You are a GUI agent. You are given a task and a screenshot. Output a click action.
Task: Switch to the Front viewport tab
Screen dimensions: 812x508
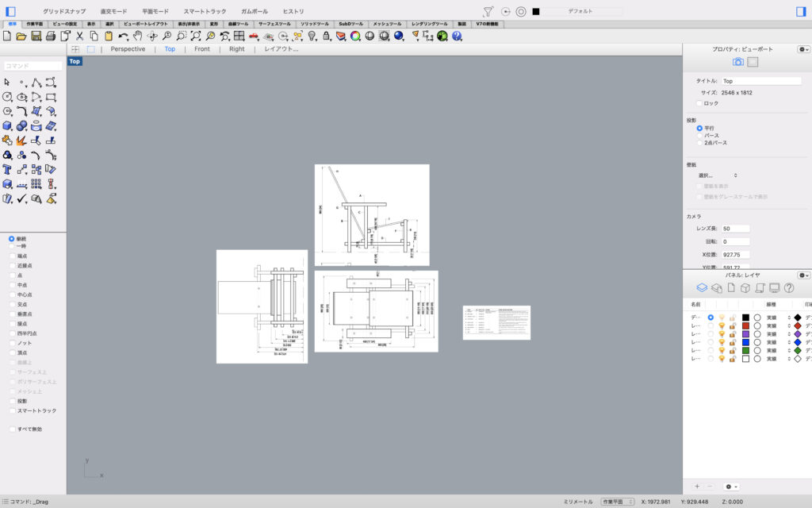point(202,48)
